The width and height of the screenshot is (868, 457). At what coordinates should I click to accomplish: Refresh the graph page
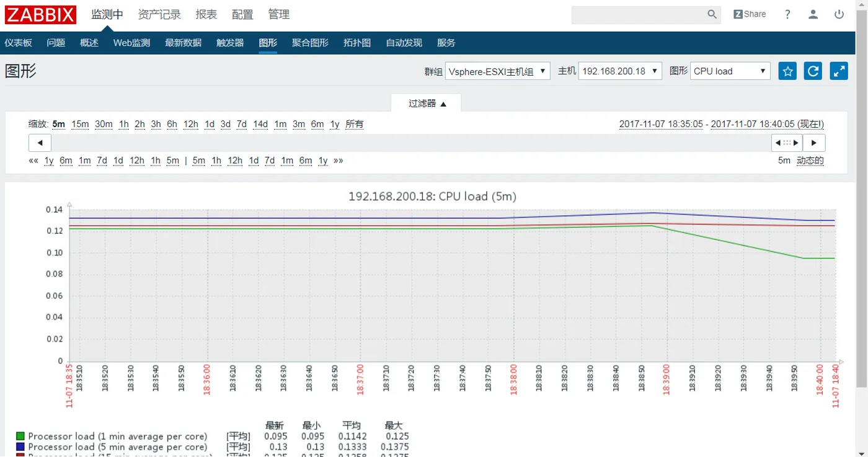(813, 71)
